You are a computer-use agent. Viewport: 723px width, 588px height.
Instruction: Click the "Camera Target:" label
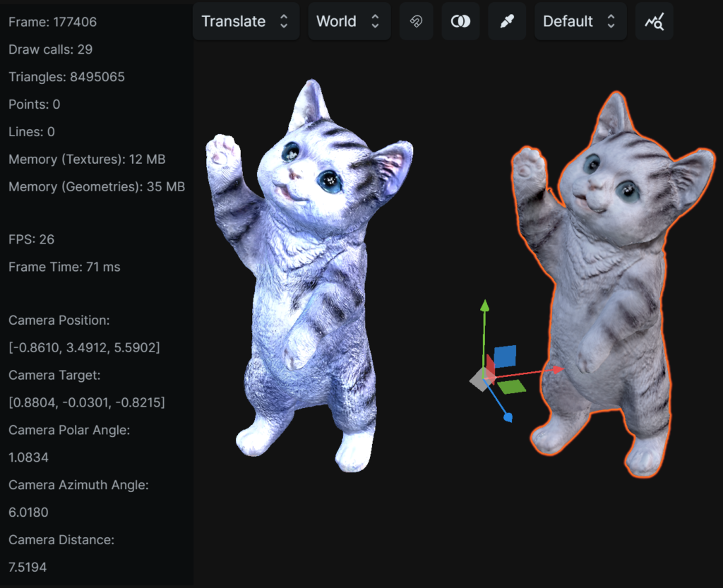(54, 375)
